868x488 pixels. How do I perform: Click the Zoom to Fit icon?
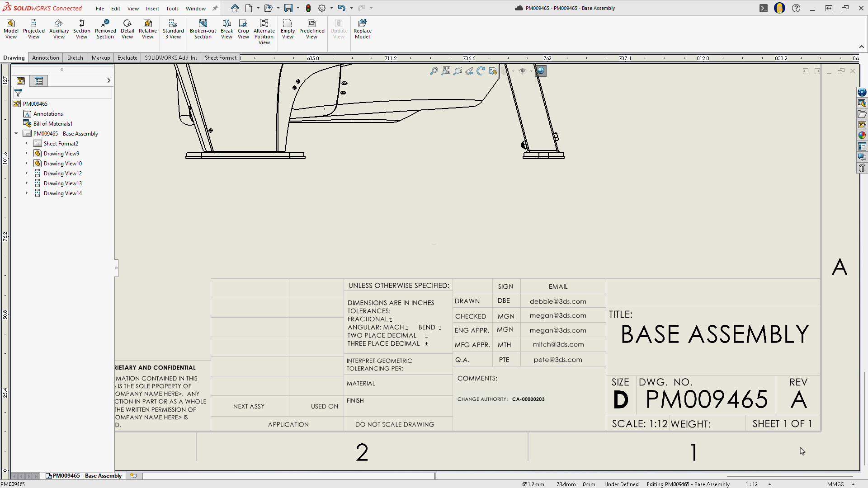446,71
